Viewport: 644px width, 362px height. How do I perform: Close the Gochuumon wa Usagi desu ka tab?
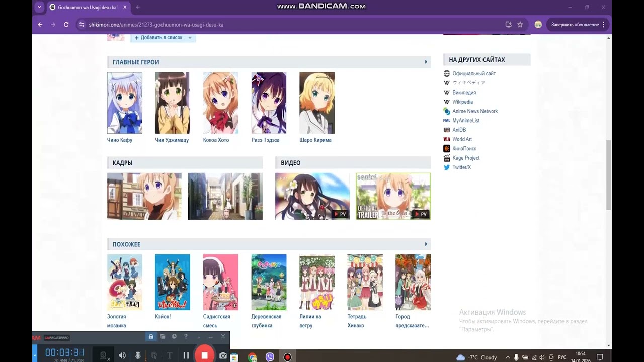click(x=125, y=7)
